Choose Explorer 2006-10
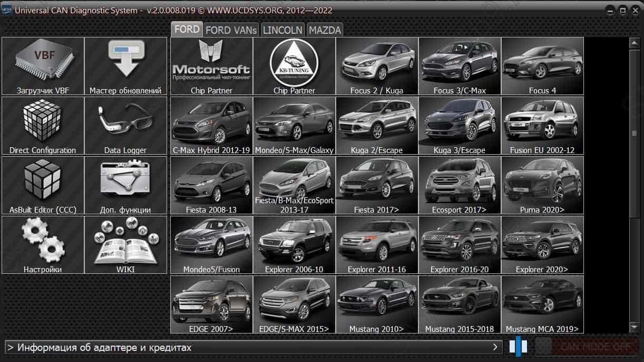644x362 pixels. pos(295,245)
